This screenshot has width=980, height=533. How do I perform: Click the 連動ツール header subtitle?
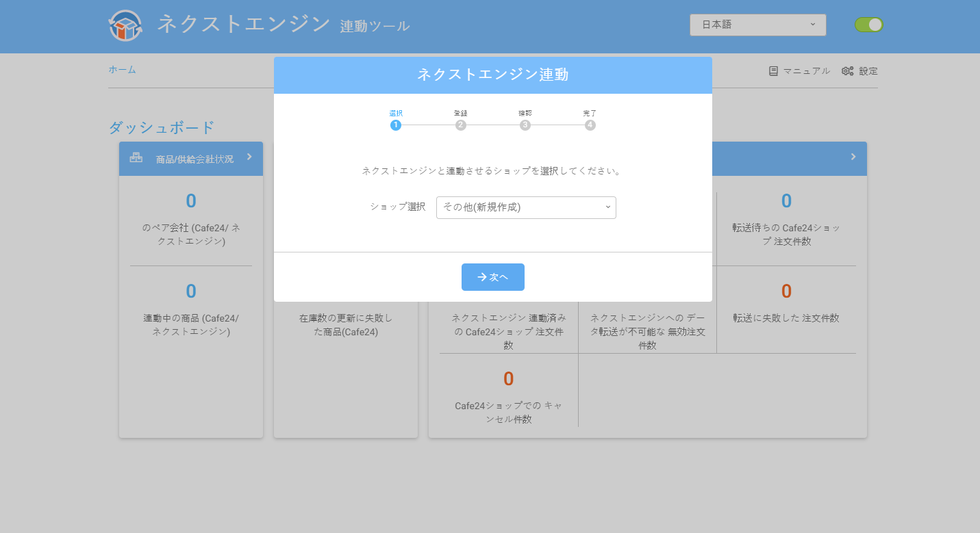[375, 27]
